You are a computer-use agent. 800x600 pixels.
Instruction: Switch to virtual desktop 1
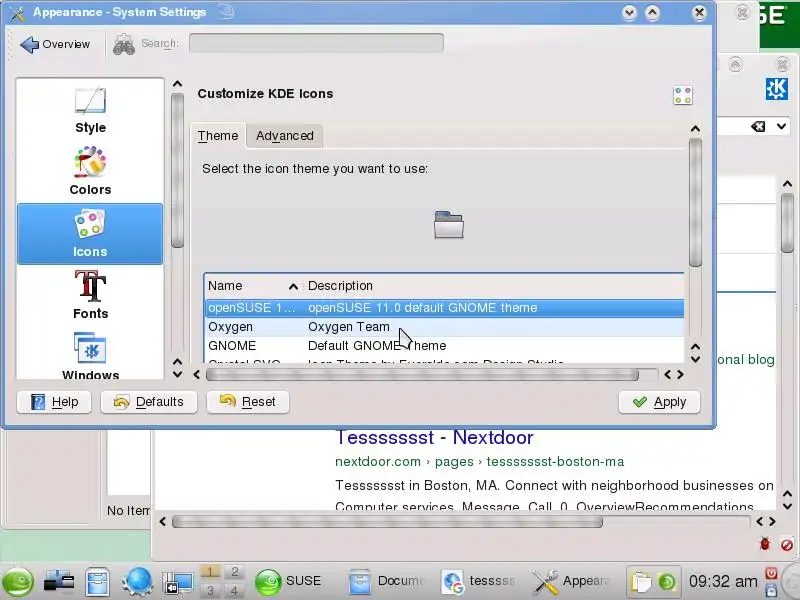coord(210,572)
